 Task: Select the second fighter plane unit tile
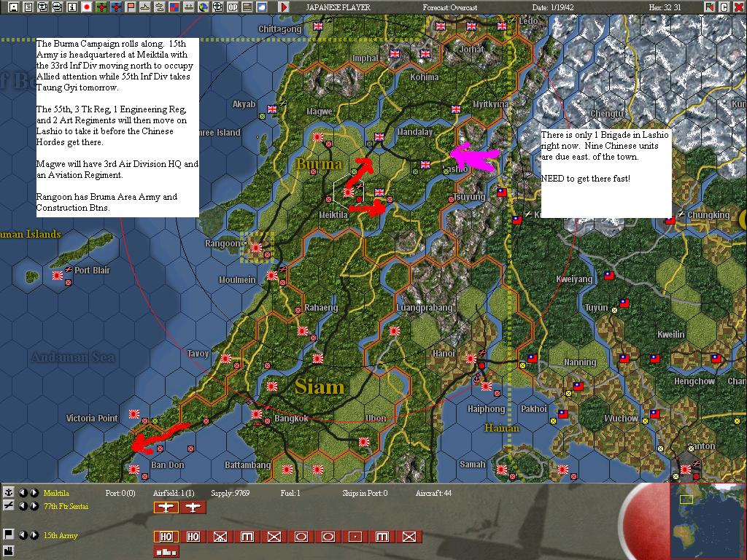(x=193, y=507)
